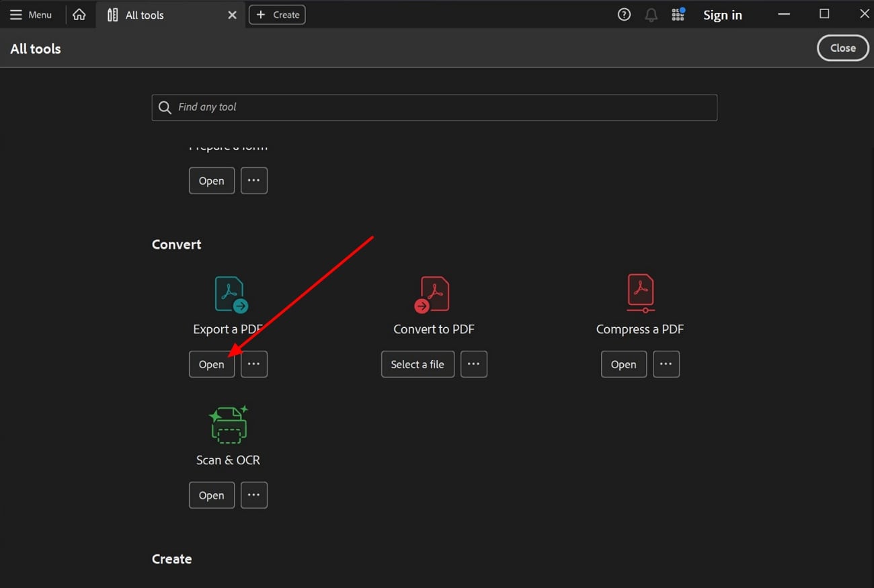The width and height of the screenshot is (874, 588).
Task: Go to the Home icon
Action: click(79, 15)
